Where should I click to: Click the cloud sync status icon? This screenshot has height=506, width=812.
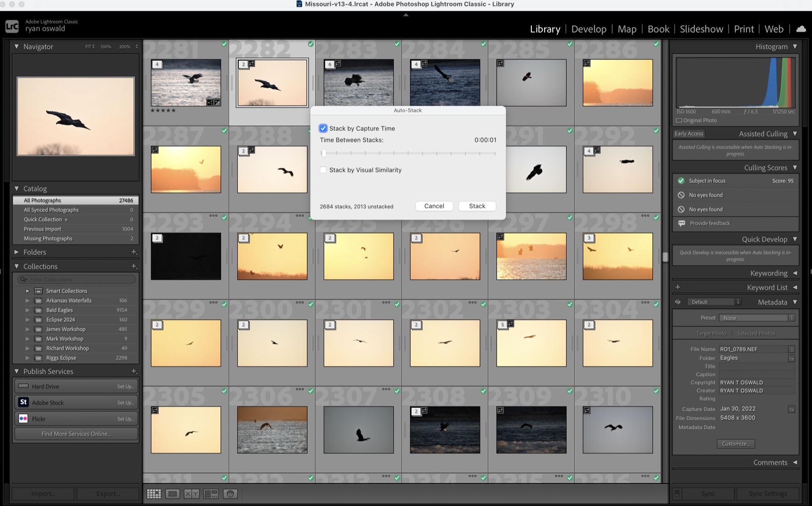point(801,29)
